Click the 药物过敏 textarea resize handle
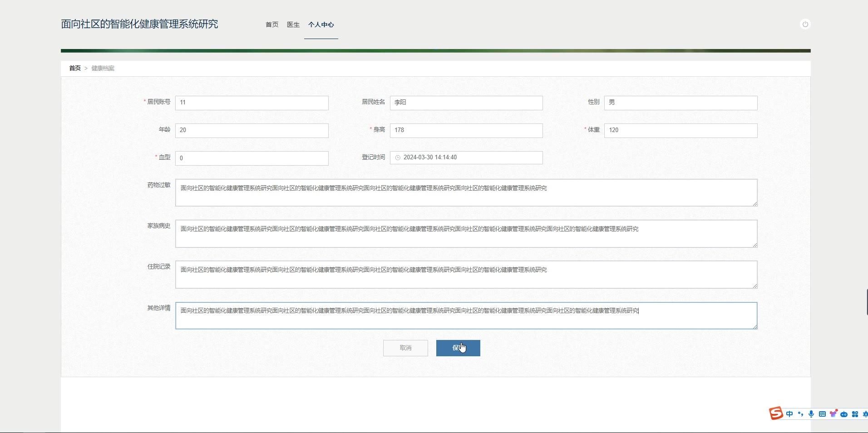 tap(755, 203)
